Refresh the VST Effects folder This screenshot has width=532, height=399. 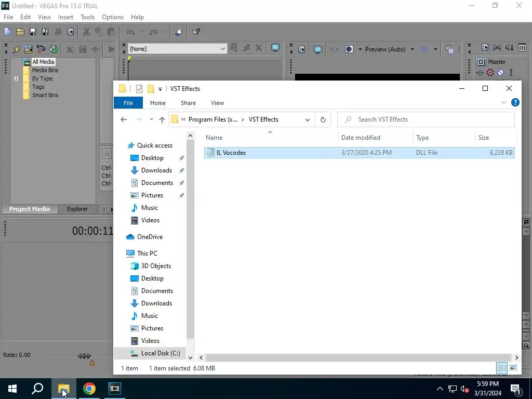pyautogui.click(x=323, y=119)
